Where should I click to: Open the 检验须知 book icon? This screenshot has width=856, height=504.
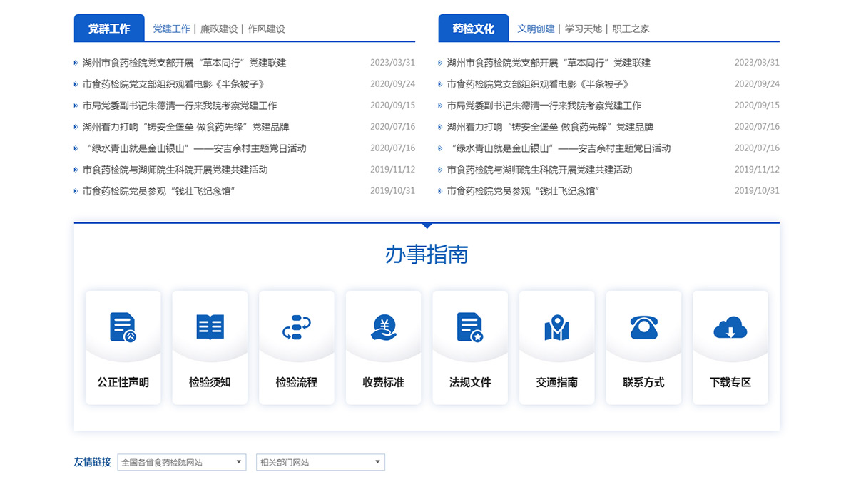(210, 327)
